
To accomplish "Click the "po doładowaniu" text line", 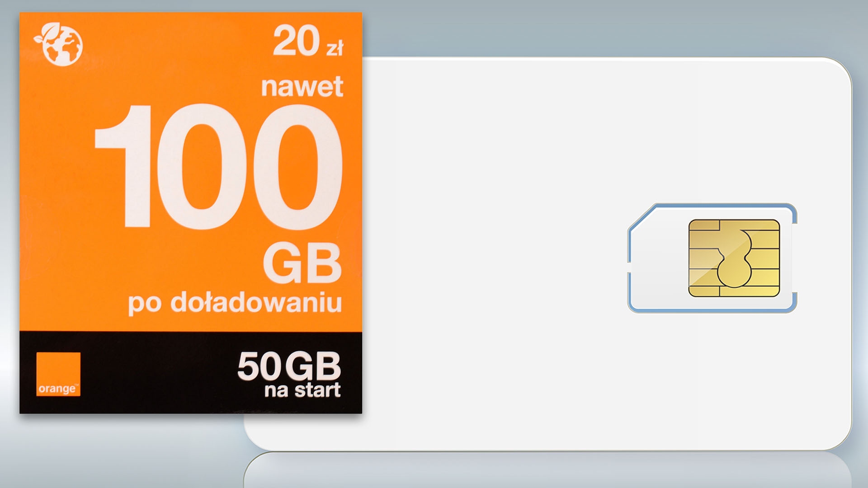I will [235, 302].
